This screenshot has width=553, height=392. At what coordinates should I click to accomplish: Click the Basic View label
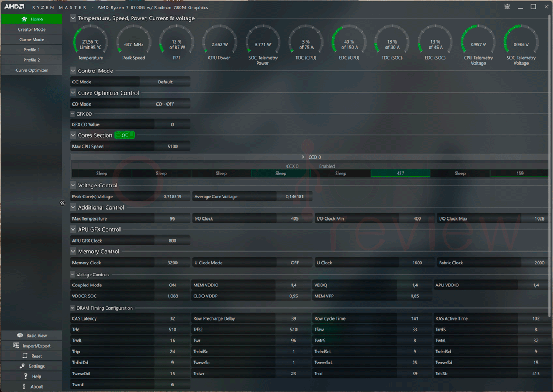[x=36, y=336]
